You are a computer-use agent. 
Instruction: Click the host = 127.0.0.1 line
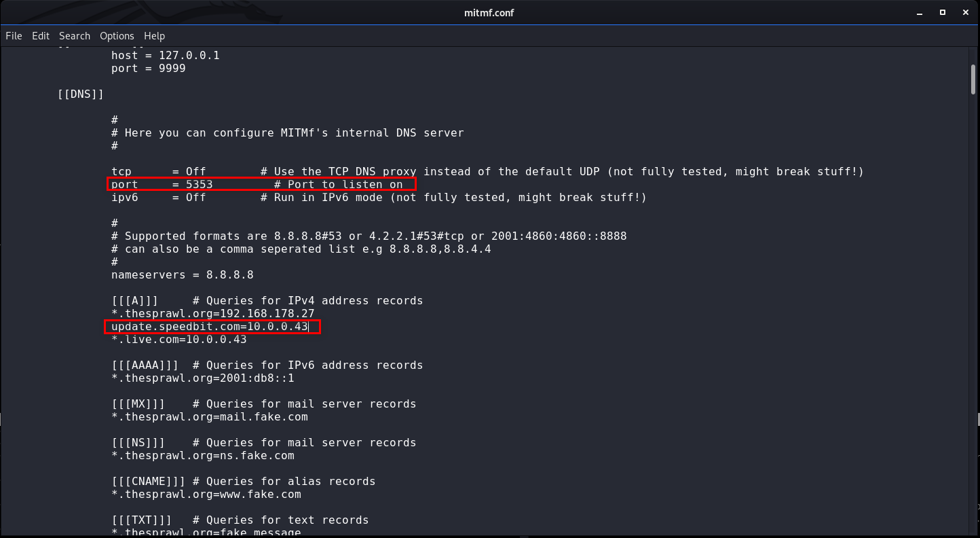pos(165,56)
